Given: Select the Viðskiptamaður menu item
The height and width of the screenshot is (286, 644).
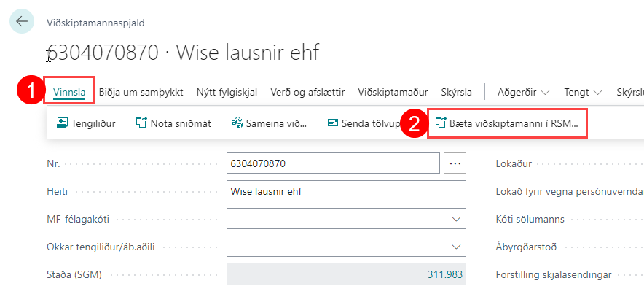Looking at the screenshot, I should 393,92.
